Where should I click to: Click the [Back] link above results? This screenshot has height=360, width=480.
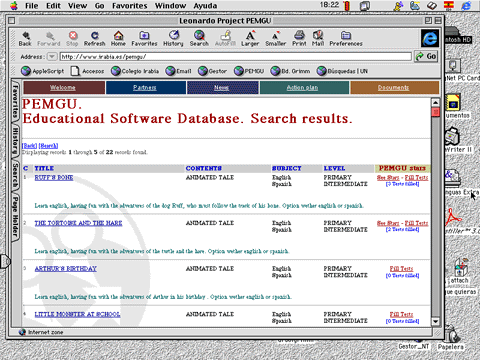point(29,146)
